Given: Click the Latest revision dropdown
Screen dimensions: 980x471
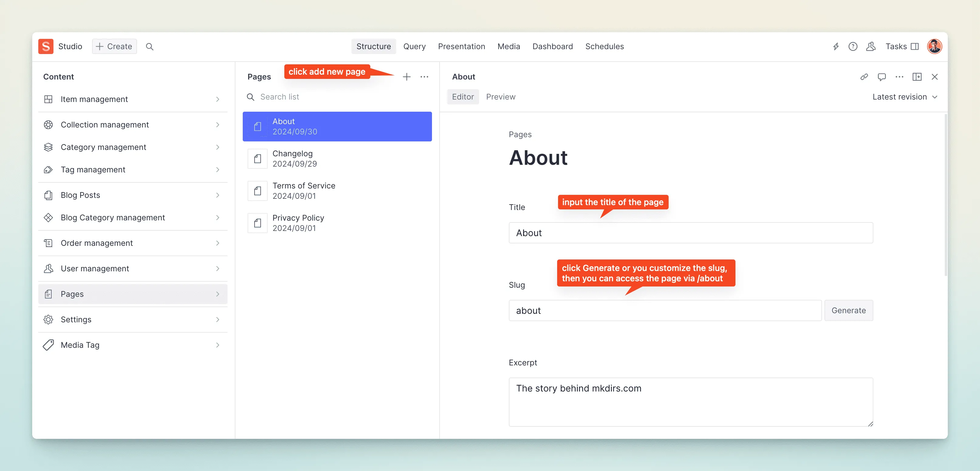Looking at the screenshot, I should pos(905,97).
